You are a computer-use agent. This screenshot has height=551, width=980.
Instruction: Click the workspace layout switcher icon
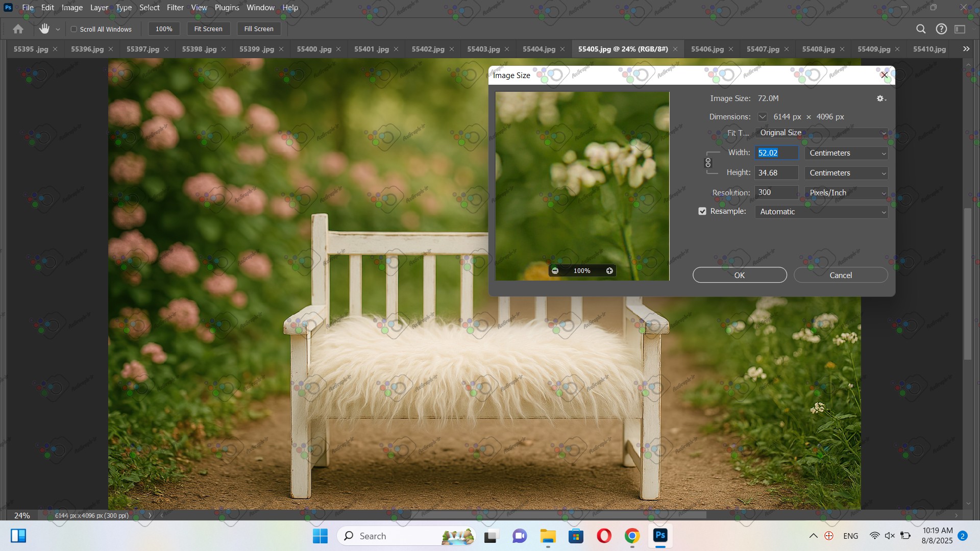(x=960, y=29)
